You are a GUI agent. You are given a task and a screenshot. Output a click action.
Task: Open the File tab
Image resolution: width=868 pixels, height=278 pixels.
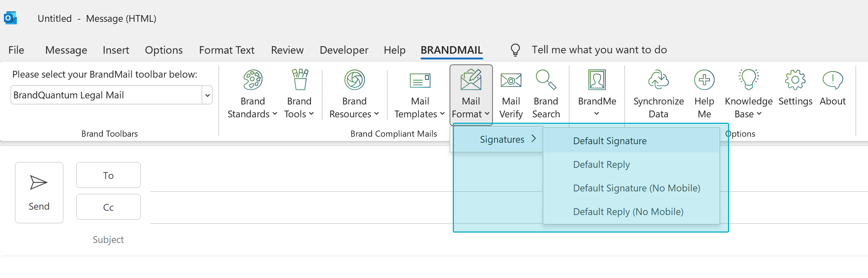[x=16, y=50]
